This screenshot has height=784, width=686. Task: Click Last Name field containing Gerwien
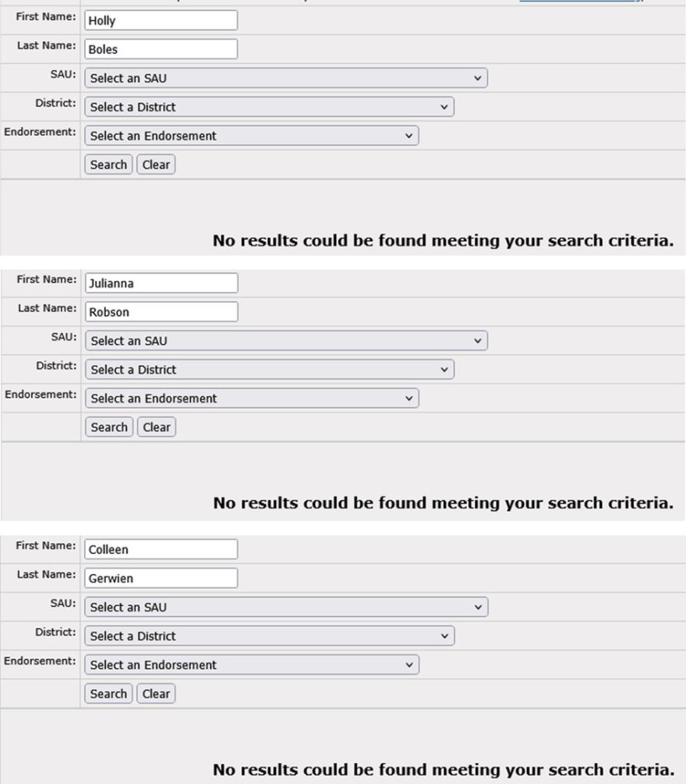click(161, 578)
